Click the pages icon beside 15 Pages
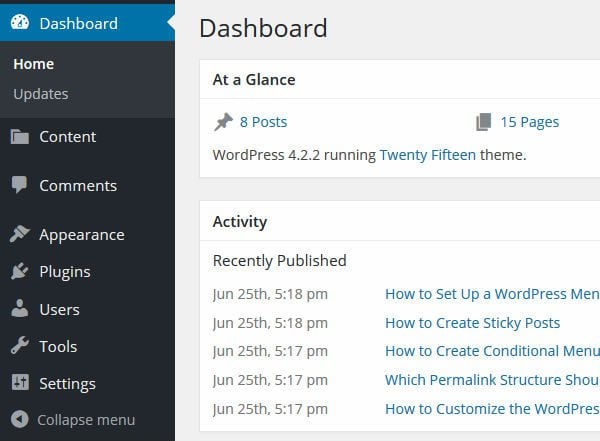The image size is (600, 441). [484, 122]
